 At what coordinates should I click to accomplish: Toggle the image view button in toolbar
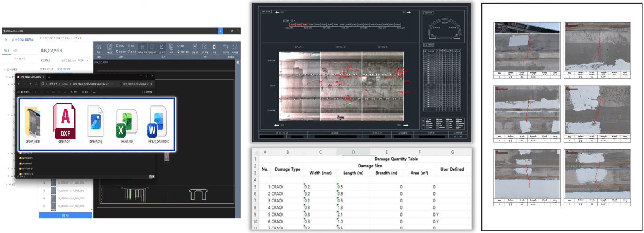[142, 48]
